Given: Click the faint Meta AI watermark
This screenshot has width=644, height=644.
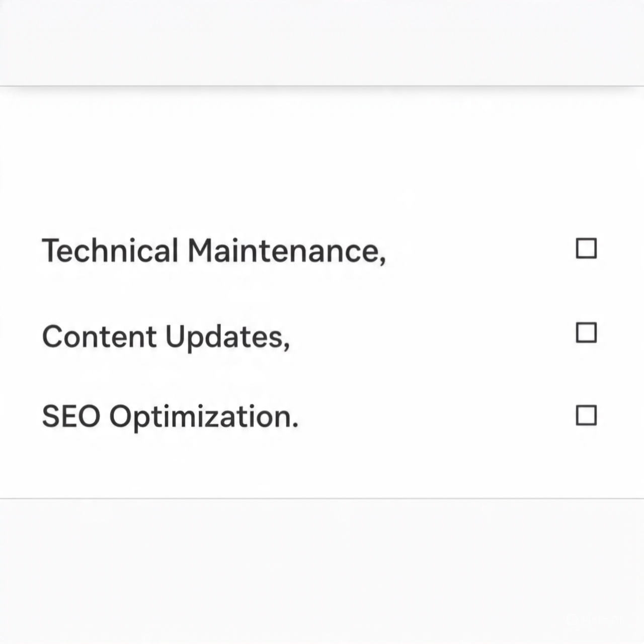Looking at the screenshot, I should [x=594, y=620].
